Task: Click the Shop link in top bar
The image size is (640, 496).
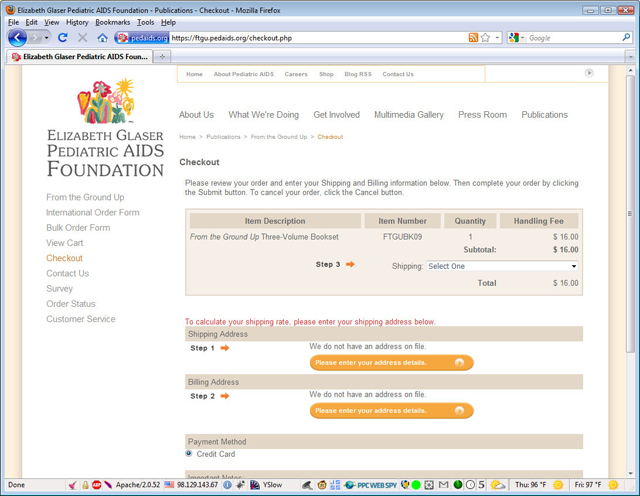Action: tap(326, 74)
